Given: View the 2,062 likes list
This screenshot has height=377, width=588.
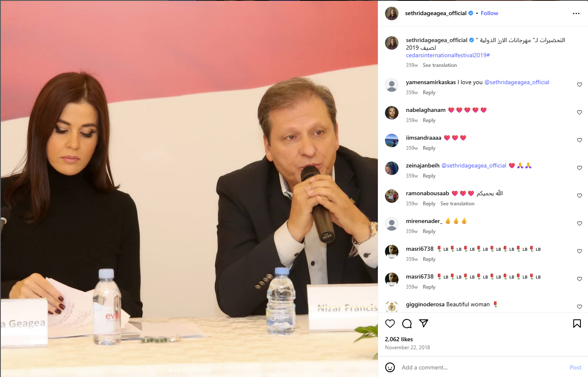Looking at the screenshot, I should point(399,339).
